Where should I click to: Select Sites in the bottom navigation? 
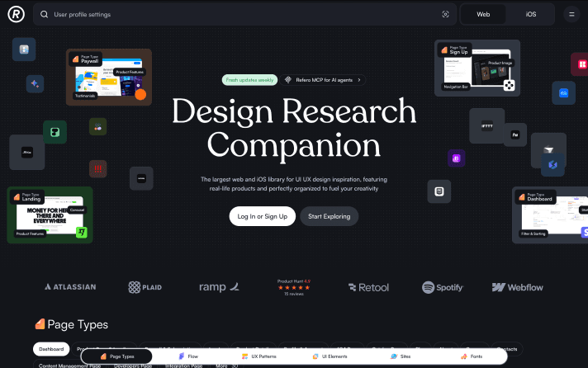click(x=401, y=356)
